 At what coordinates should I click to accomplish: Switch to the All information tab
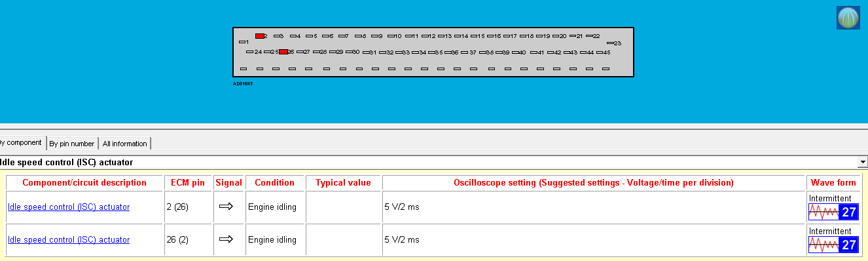pyautogui.click(x=124, y=143)
